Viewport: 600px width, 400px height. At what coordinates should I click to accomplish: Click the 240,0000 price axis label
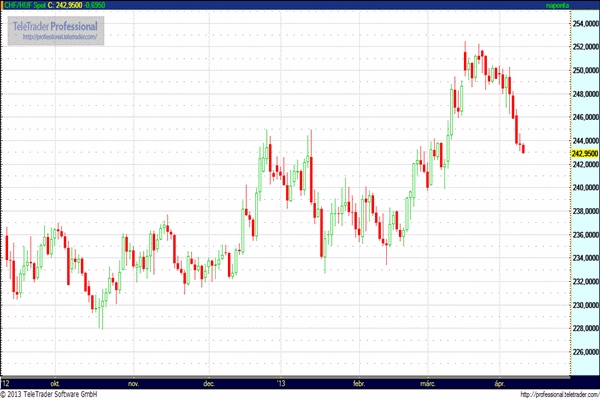[584, 188]
